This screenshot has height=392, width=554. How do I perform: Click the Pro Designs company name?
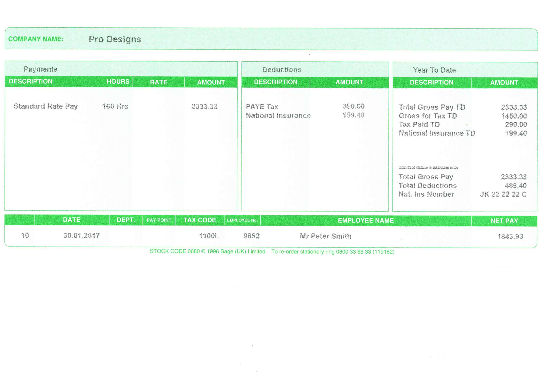[x=115, y=39]
